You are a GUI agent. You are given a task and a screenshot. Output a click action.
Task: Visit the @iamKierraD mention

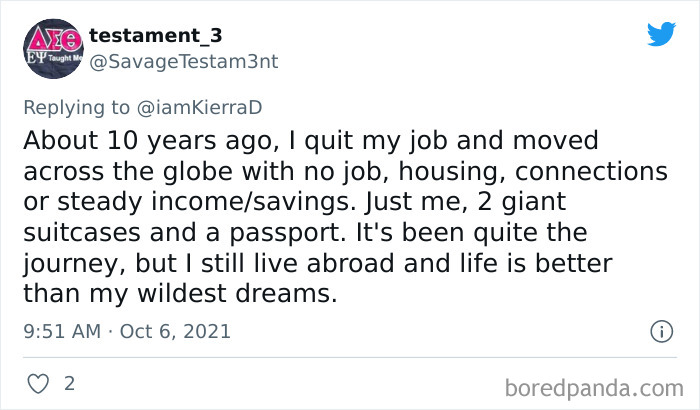(196, 105)
